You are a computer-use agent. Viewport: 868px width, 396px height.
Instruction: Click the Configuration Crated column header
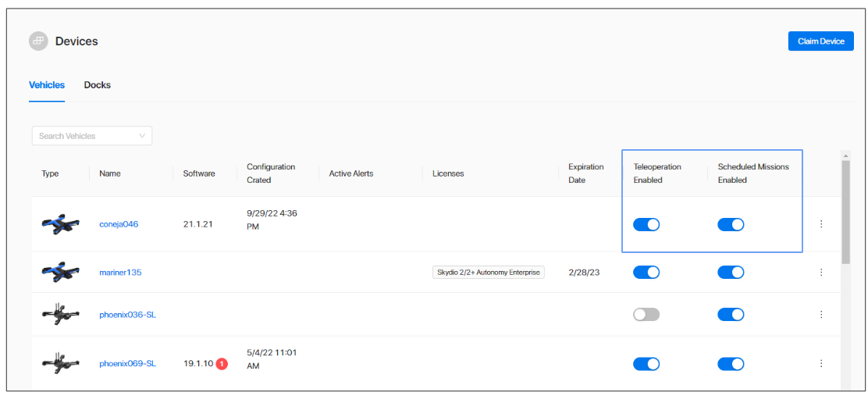click(x=271, y=173)
